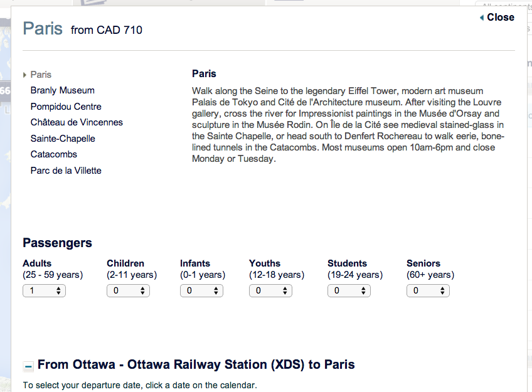
Task: Select Paris in the sights list
Action: click(41, 75)
